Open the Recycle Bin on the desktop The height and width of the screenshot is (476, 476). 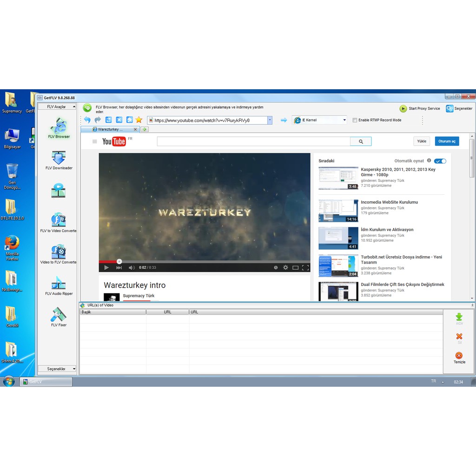click(x=12, y=176)
